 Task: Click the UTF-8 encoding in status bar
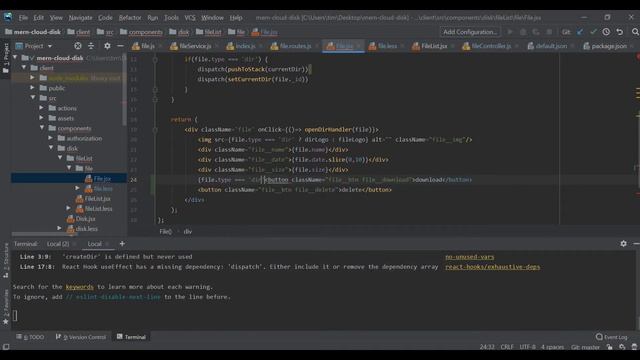tap(527, 347)
